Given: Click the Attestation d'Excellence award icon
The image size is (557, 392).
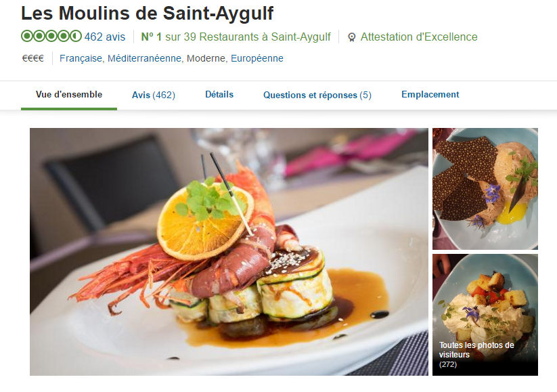Looking at the screenshot, I should click(x=352, y=37).
